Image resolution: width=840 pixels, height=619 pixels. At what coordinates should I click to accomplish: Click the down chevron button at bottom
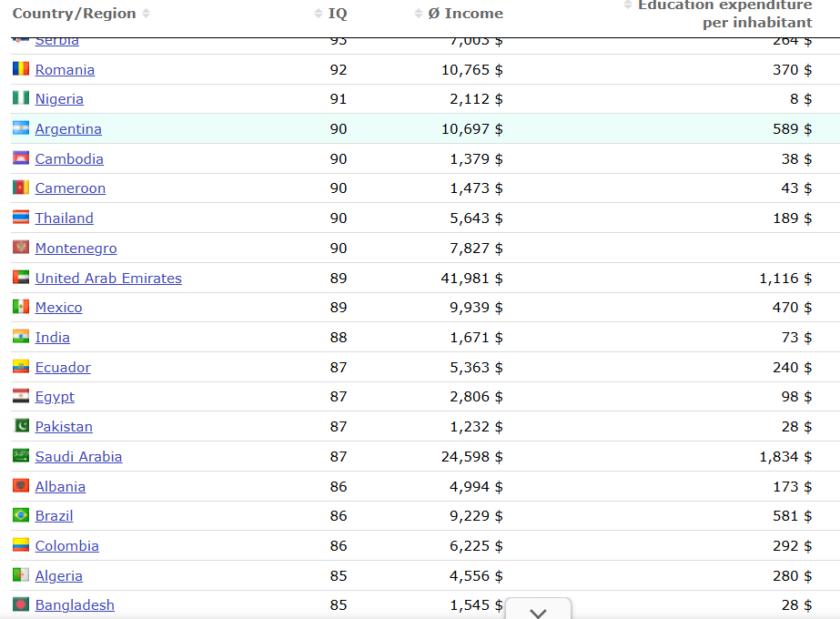pos(538,610)
